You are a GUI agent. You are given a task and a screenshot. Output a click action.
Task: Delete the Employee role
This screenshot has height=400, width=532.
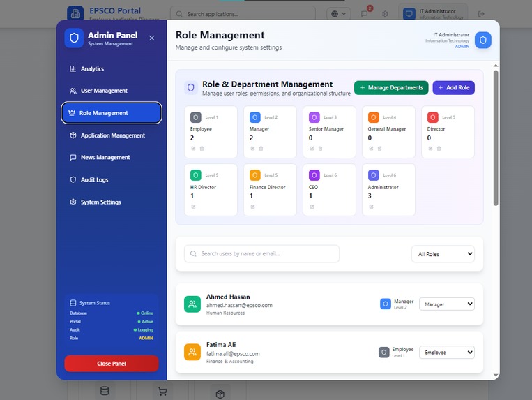point(202,149)
